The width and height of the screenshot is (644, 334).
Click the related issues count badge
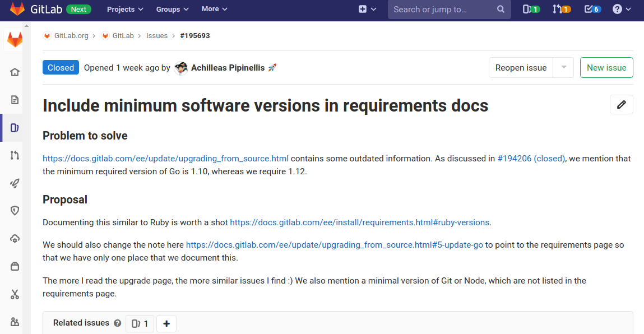click(140, 324)
